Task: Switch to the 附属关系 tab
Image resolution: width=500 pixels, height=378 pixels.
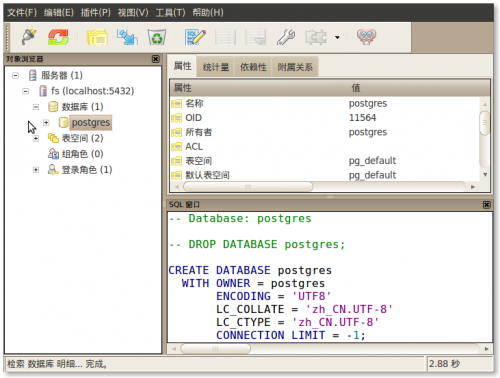Action: (295, 67)
